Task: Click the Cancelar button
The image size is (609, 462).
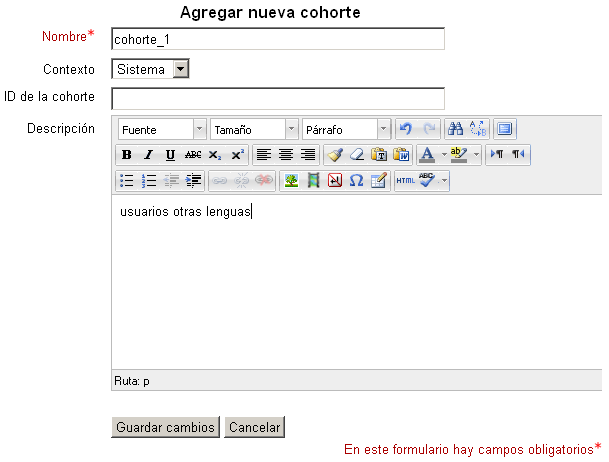Action: tap(254, 427)
